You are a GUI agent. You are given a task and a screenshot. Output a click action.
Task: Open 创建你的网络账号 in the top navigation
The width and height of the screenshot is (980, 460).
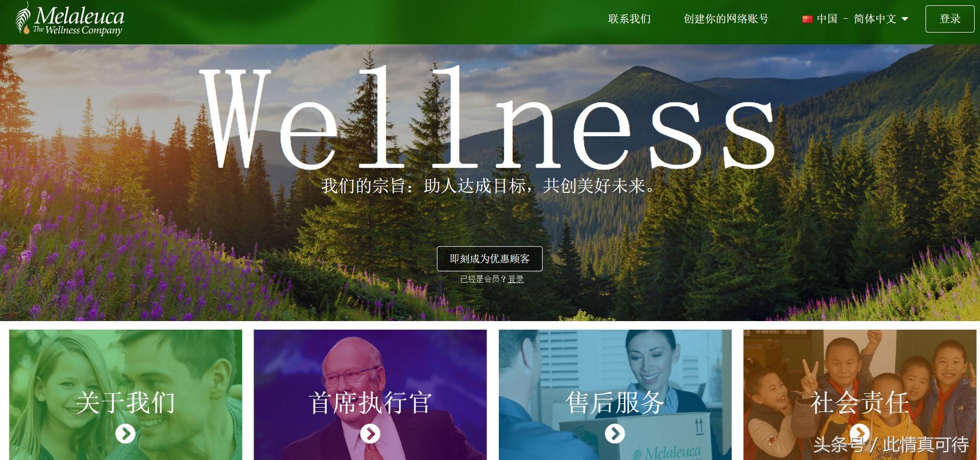pyautogui.click(x=726, y=19)
